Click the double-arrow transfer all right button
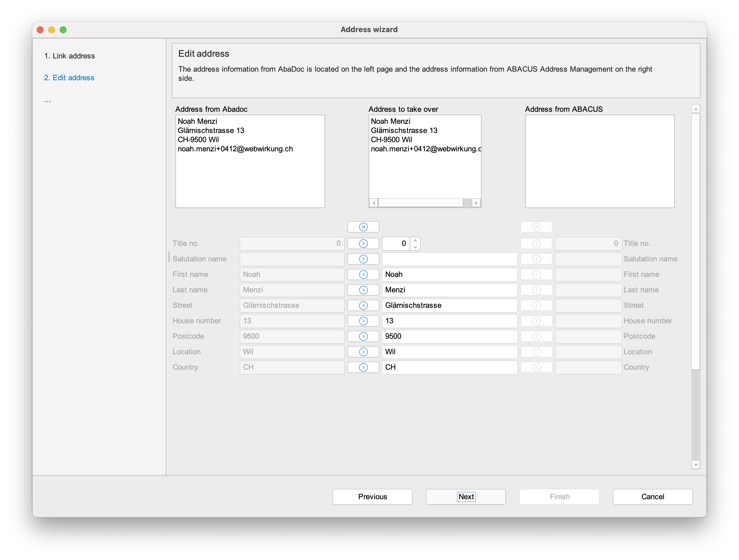Screen dimensions: 739x560 pyautogui.click(x=363, y=227)
